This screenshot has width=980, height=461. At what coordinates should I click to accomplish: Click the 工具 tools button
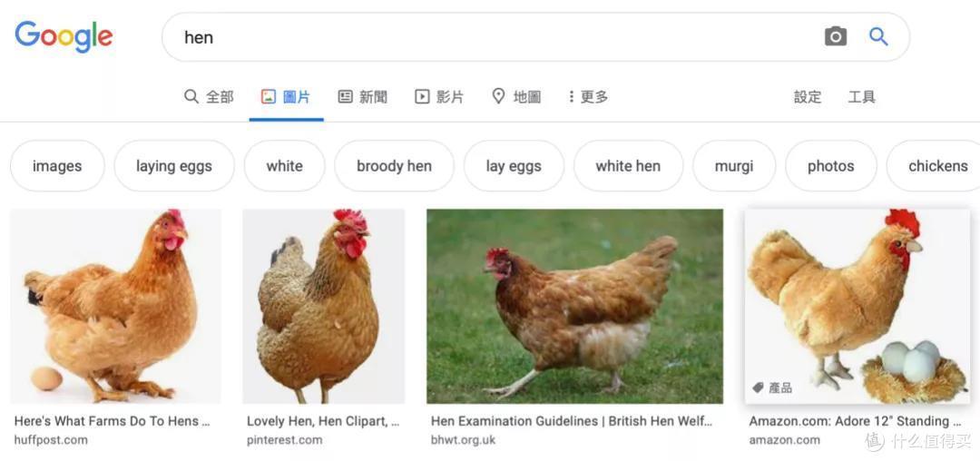point(862,96)
